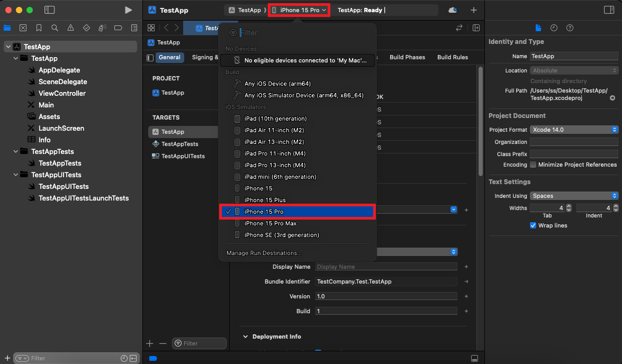Collapse the TestAppUITests group
622x364 pixels.
[x=15, y=175]
